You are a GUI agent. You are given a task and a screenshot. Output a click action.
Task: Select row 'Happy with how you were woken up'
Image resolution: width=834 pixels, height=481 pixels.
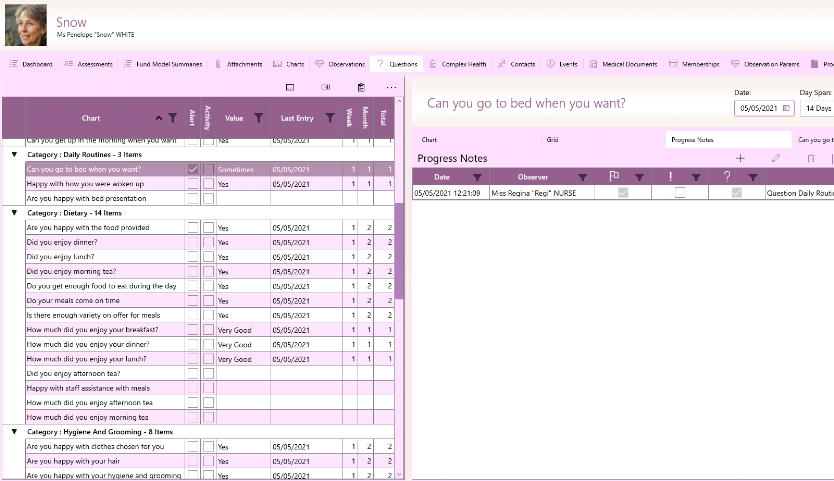(210, 184)
